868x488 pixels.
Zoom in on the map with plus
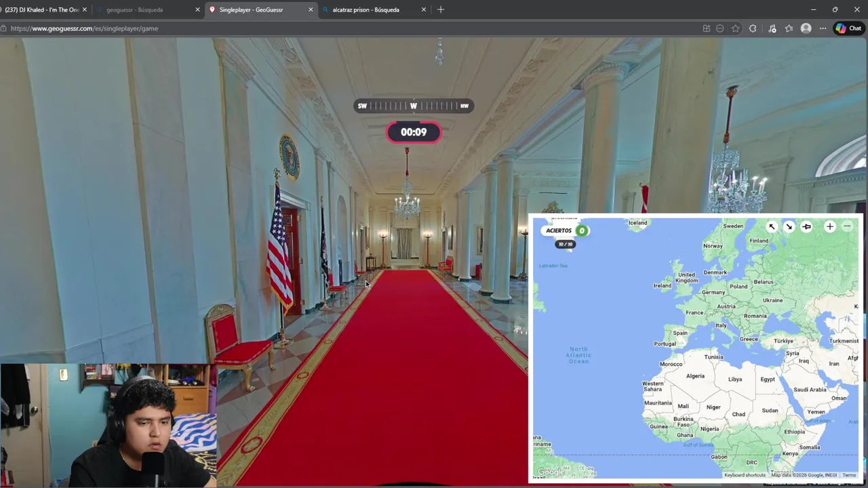[x=830, y=227]
